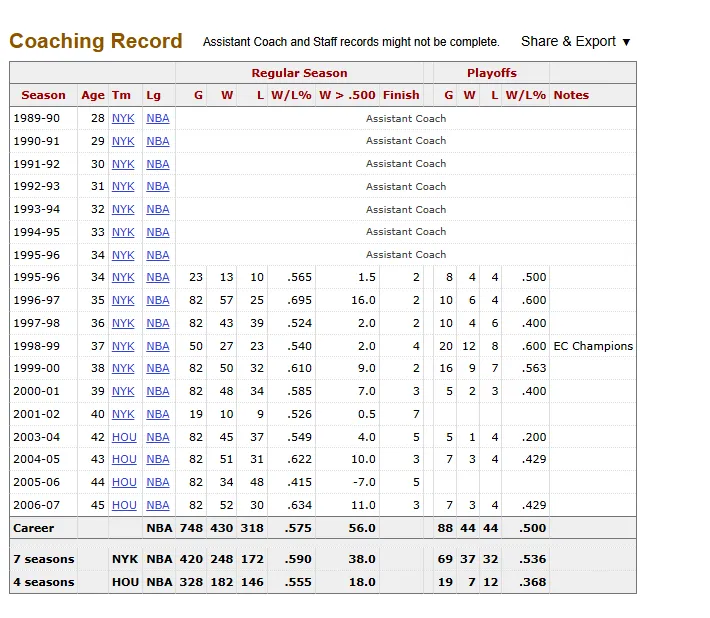
Task: Sort by the Age column header
Action: pos(93,95)
